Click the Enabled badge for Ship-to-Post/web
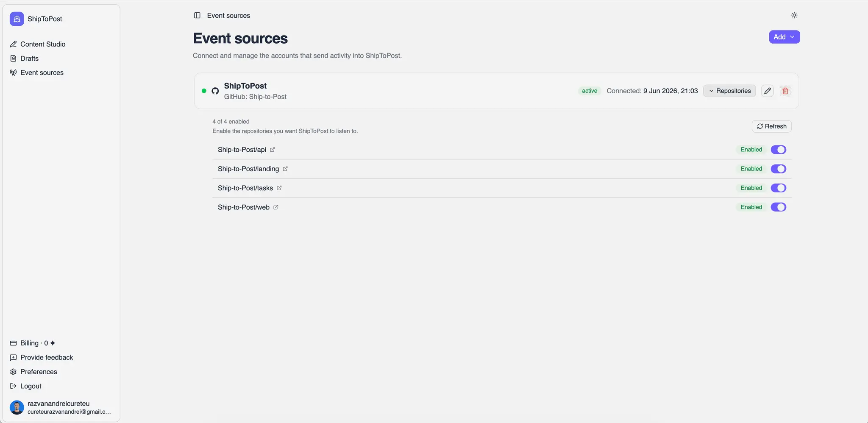 coord(751,207)
